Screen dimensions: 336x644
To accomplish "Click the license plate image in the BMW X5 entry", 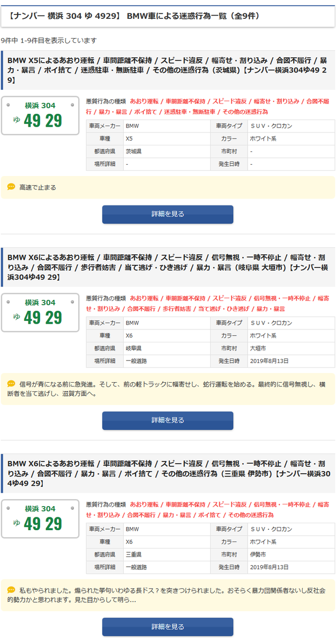I will click(x=40, y=115).
